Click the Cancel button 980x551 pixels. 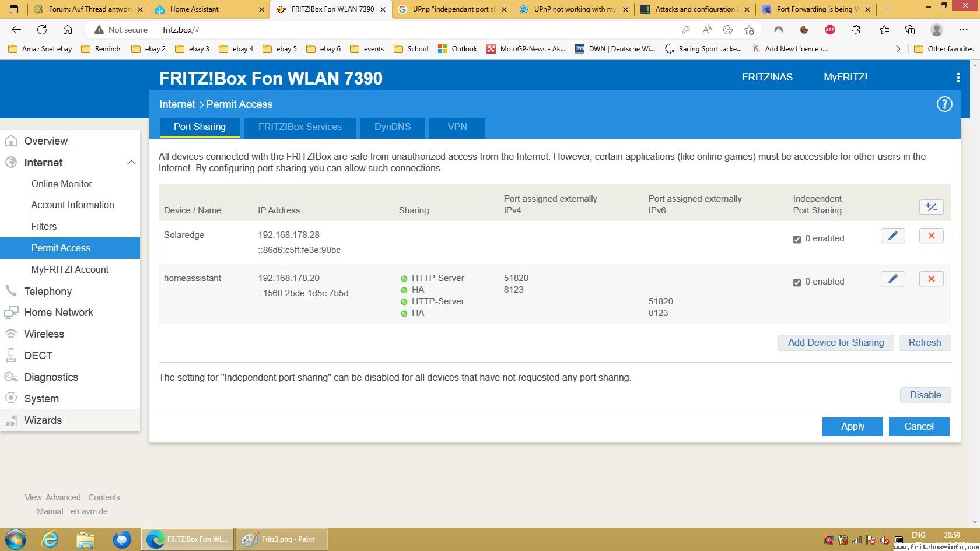(x=919, y=427)
